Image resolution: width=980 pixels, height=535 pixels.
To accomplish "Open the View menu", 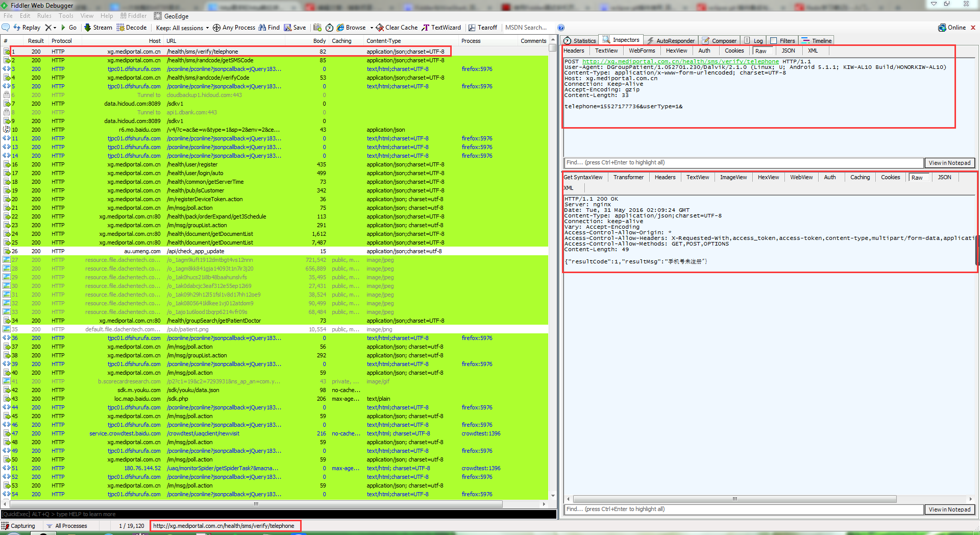I will pyautogui.click(x=87, y=16).
